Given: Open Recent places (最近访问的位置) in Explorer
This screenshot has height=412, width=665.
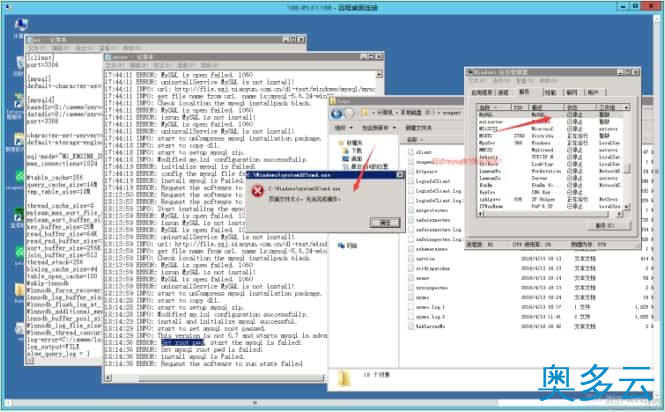Looking at the screenshot, I should point(365,166).
